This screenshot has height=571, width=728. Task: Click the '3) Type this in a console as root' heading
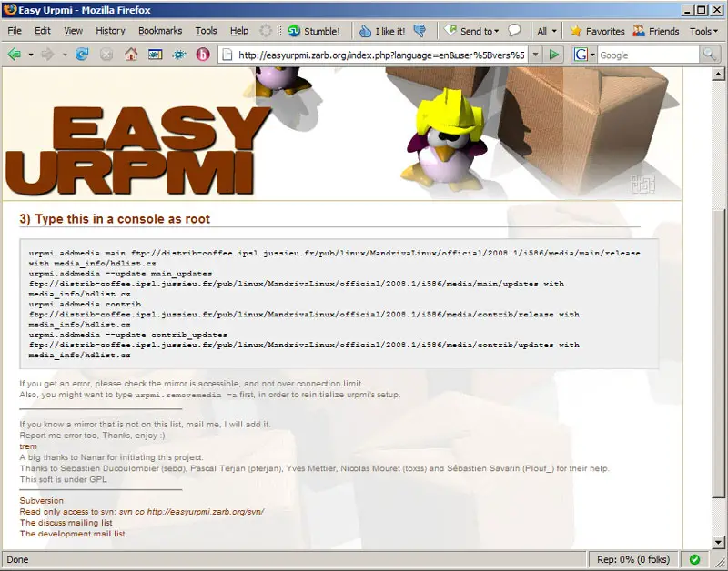pos(115,219)
